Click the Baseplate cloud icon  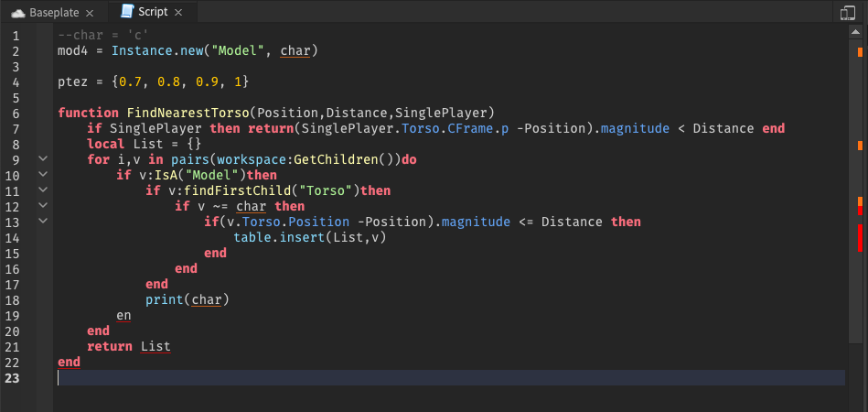click(x=18, y=13)
